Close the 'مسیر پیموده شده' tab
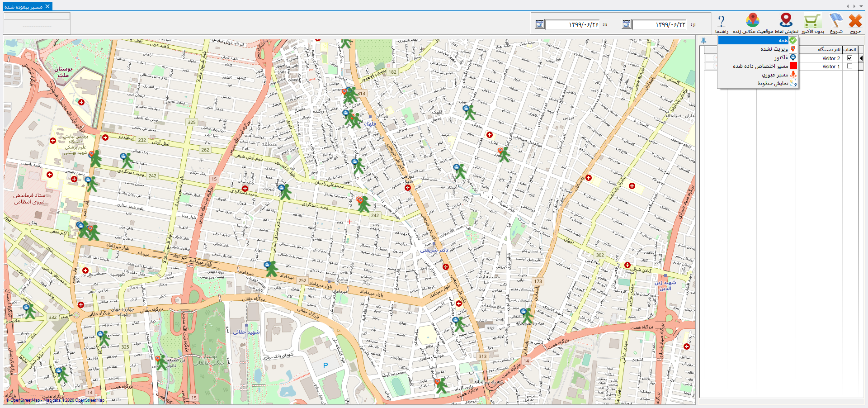 47,6
